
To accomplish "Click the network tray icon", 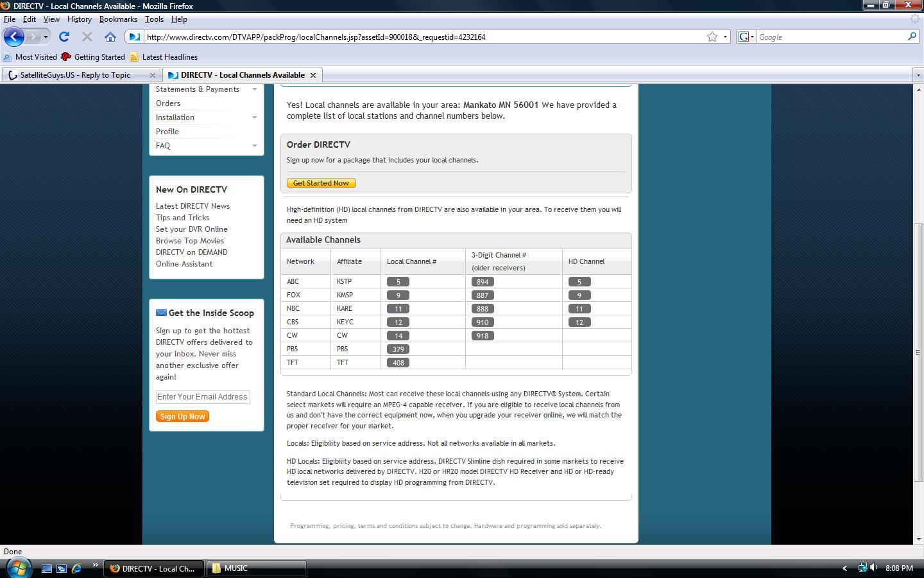I will [863, 568].
